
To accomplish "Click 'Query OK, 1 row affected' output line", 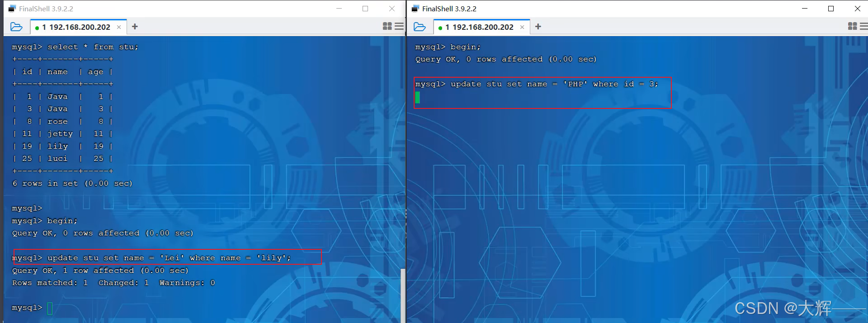I will pyautogui.click(x=100, y=271).
